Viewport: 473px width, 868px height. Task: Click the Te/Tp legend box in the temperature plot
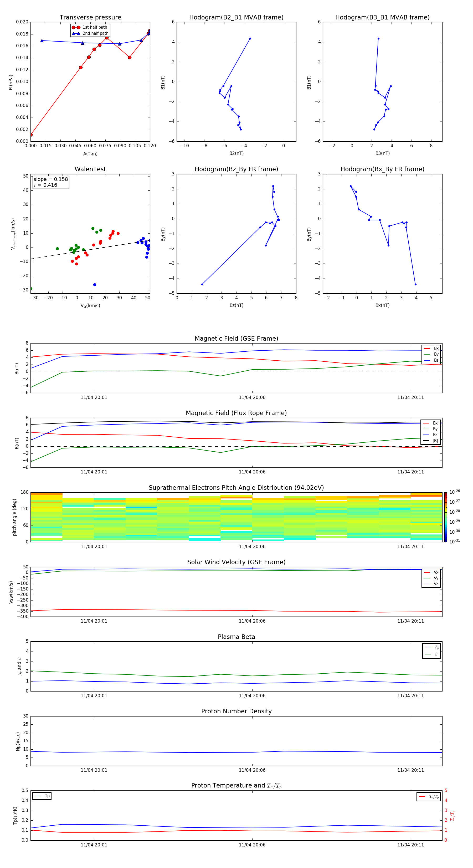click(429, 796)
